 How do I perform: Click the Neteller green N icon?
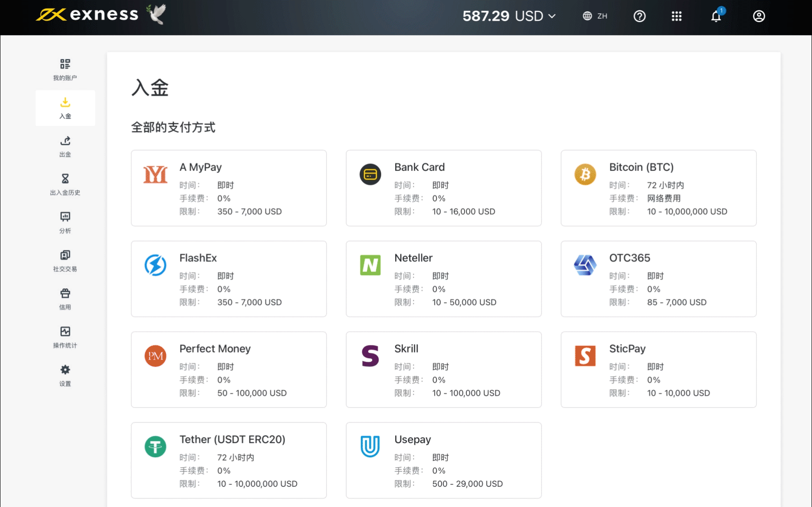(x=370, y=265)
